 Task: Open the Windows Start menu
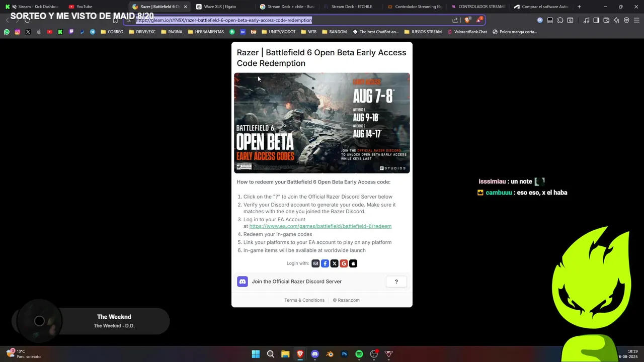tap(256, 354)
